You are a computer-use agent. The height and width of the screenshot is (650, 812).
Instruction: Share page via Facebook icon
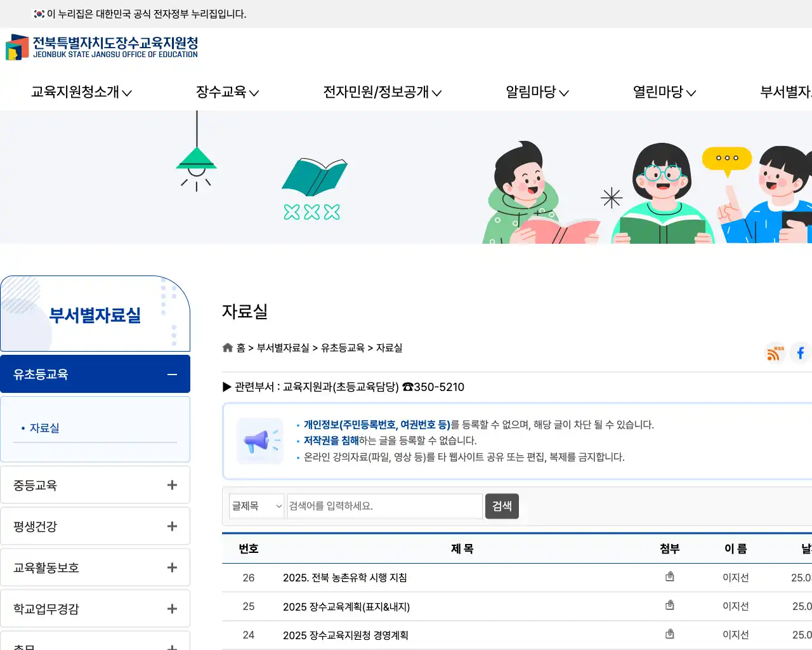(801, 352)
